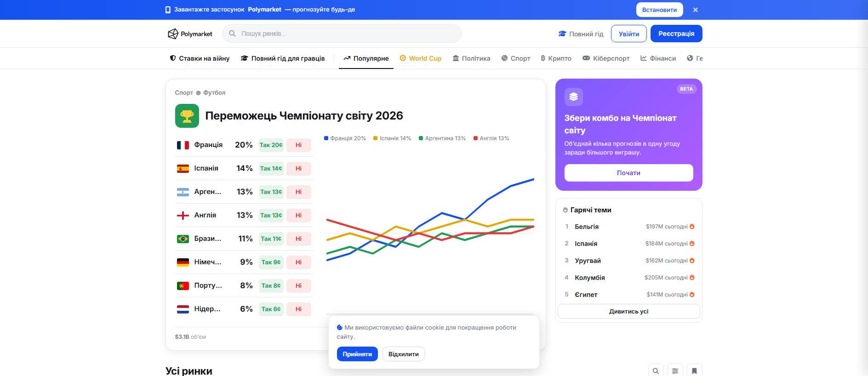Decline cookies with Відхилити
The image size is (868, 376).
pos(403,354)
